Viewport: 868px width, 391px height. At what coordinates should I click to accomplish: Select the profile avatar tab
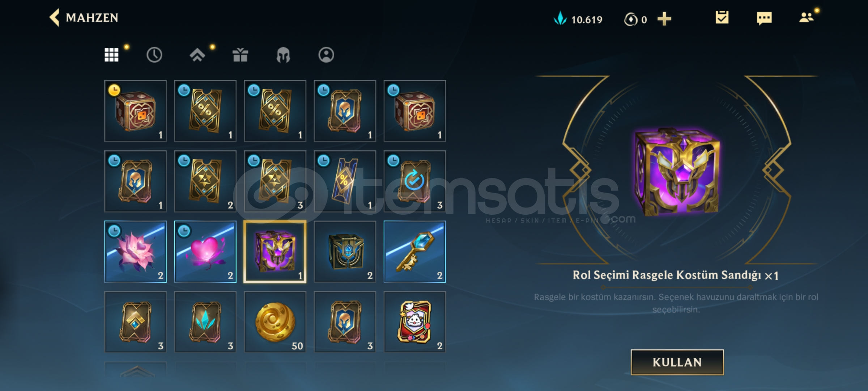pyautogui.click(x=326, y=55)
